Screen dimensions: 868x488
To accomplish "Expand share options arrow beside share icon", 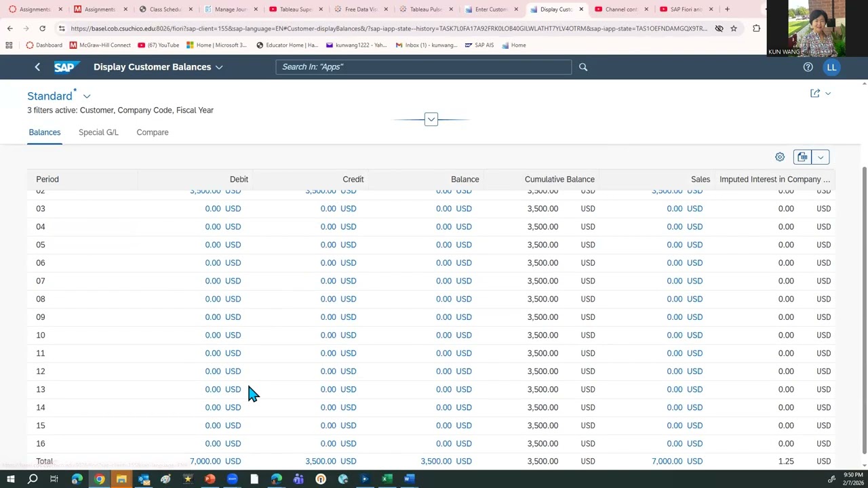I will (828, 93).
